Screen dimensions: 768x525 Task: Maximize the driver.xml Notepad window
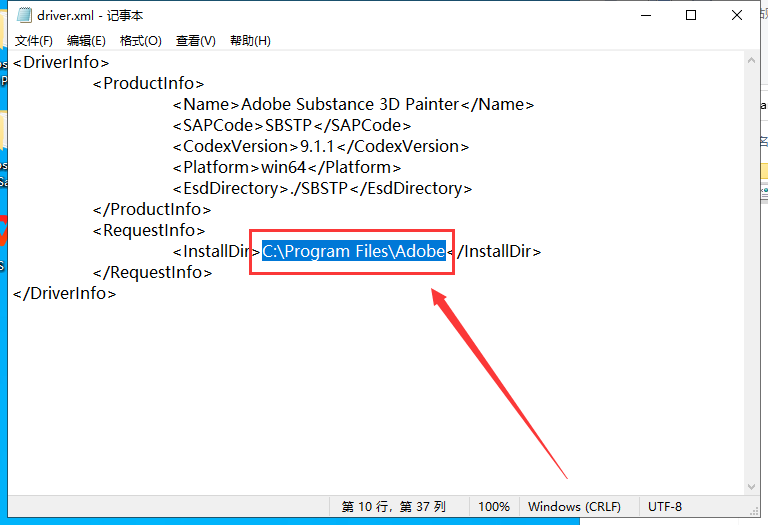point(691,15)
